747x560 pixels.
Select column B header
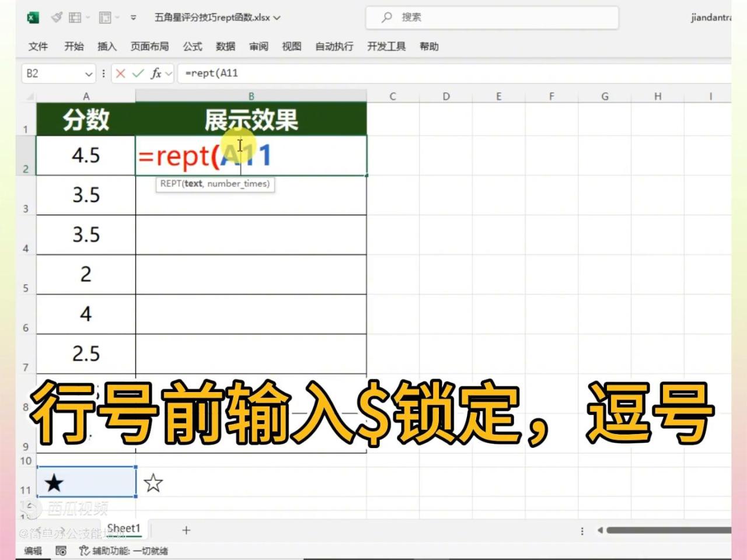tap(251, 96)
